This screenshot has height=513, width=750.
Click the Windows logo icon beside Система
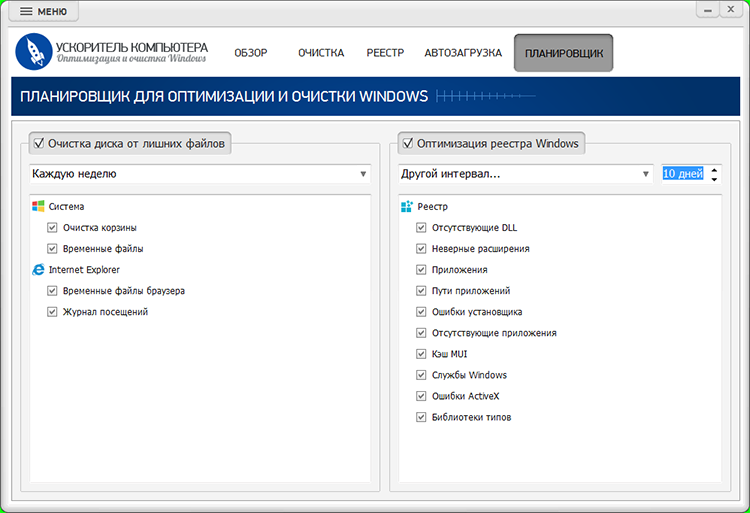point(38,206)
